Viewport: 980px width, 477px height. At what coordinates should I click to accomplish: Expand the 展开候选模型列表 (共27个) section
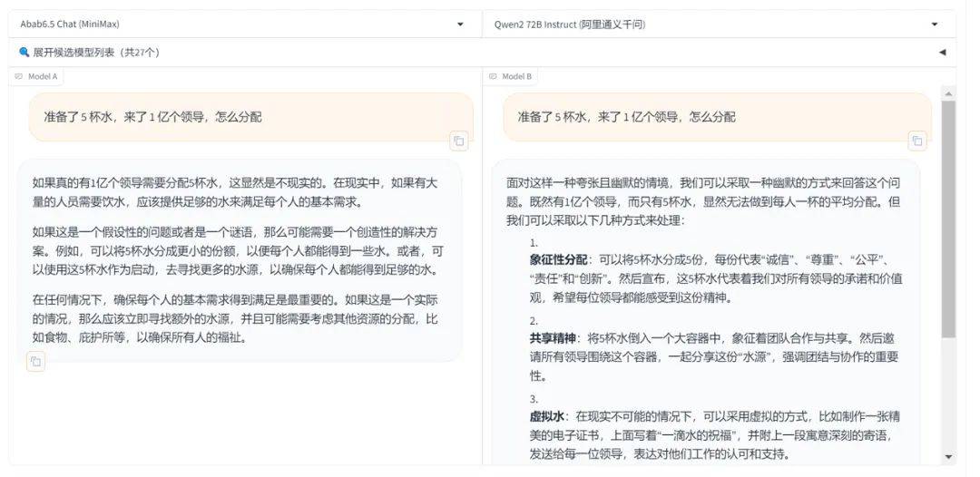[482, 53]
